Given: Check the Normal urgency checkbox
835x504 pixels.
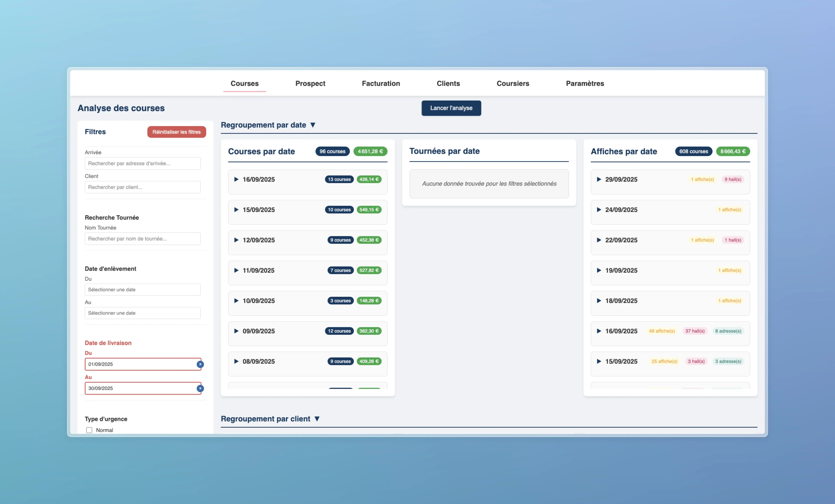Looking at the screenshot, I should (x=89, y=430).
